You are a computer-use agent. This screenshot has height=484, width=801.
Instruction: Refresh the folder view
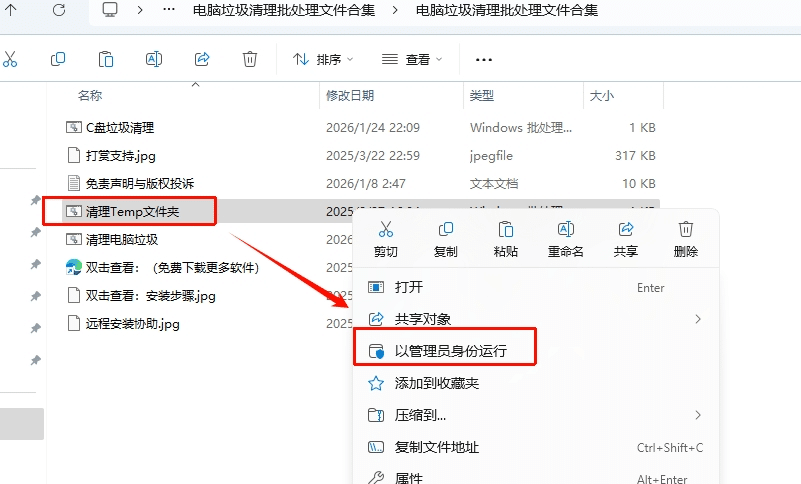click(59, 10)
